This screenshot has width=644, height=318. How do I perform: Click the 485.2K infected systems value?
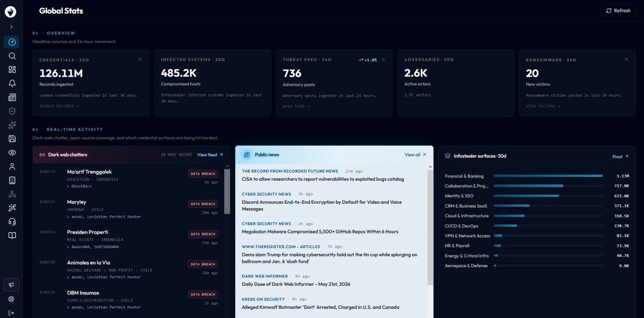point(179,73)
